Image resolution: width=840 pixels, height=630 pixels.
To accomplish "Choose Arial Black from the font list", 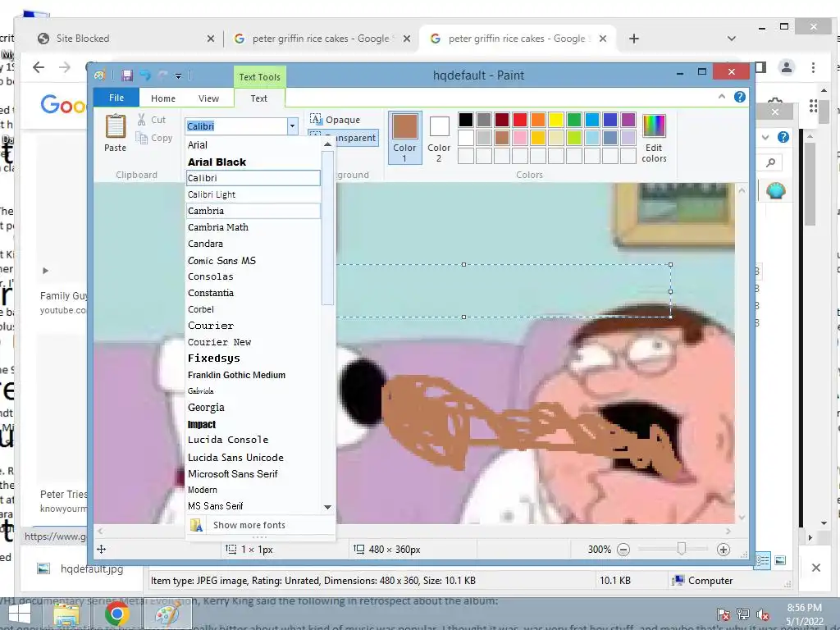I will 253,162.
